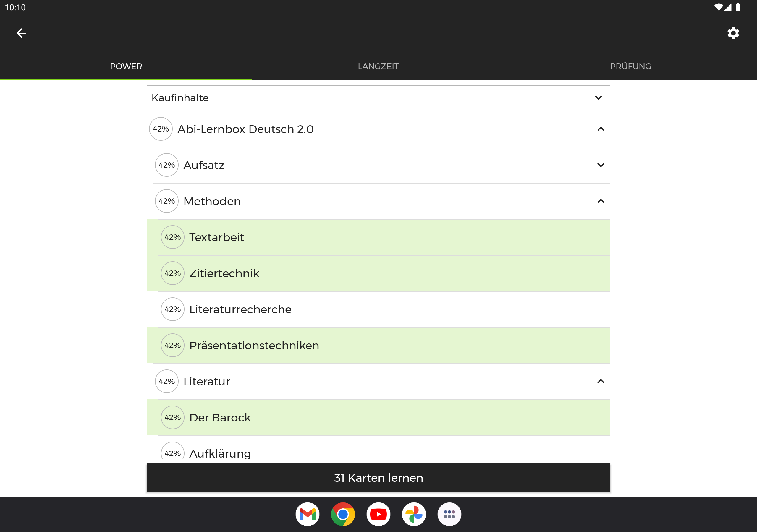Launch Chrome from the dock
Viewport: 757px width, 532px height.
click(343, 514)
